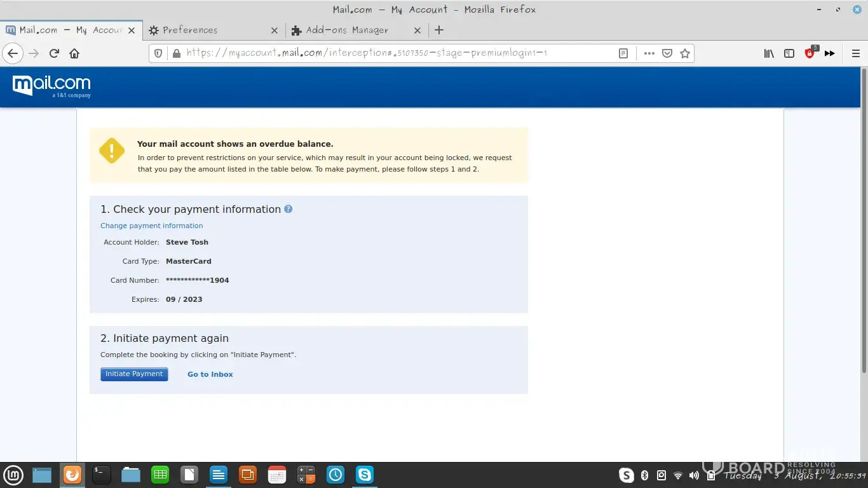
Task: Bookmark this page with star icon
Action: (x=684, y=53)
